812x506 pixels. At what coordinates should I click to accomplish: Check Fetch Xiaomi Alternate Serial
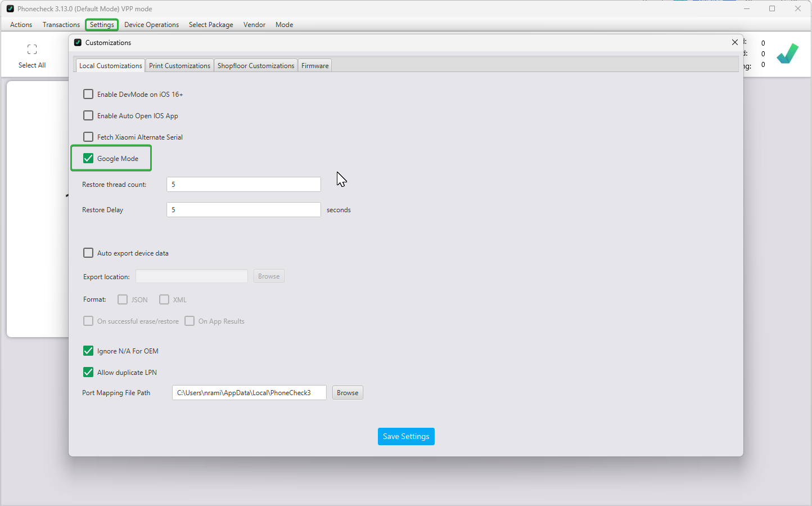(88, 137)
